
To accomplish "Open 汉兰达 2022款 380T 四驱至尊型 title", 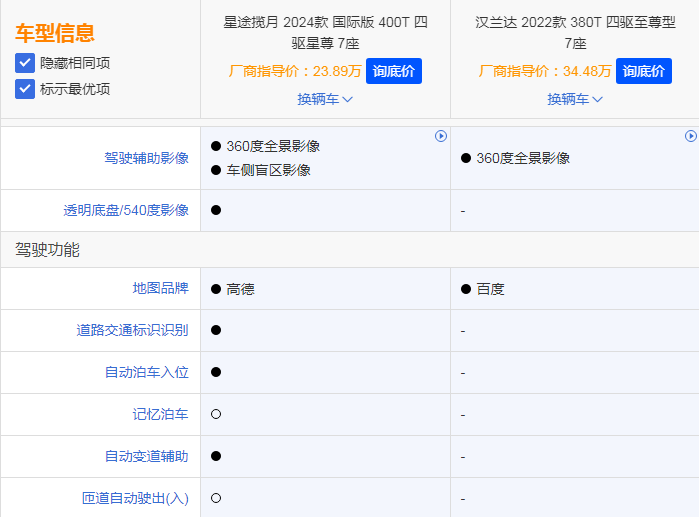I will 575,33.
